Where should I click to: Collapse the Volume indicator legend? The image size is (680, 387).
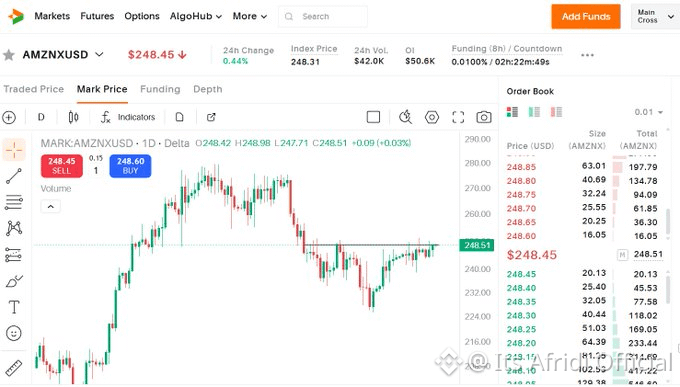51,207
